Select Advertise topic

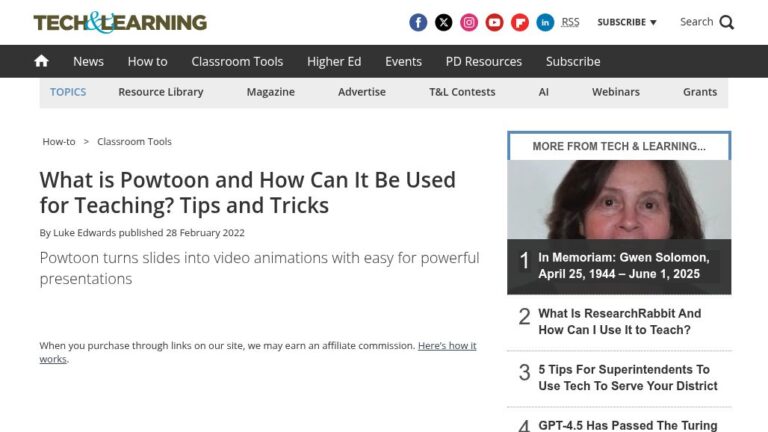coord(361,92)
